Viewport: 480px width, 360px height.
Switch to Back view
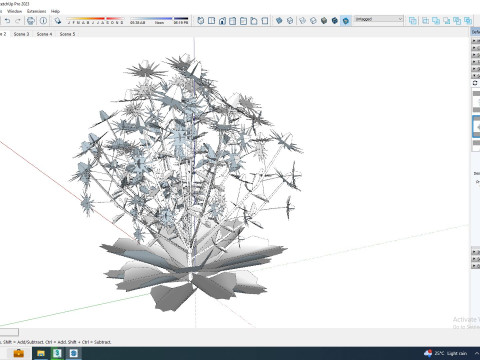243,21
